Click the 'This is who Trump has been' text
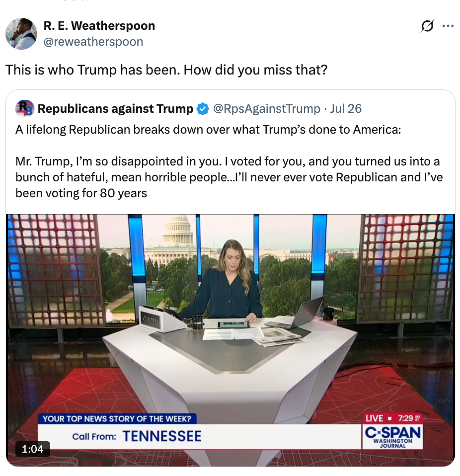Viewport: 460px width, 476px height. (166, 70)
